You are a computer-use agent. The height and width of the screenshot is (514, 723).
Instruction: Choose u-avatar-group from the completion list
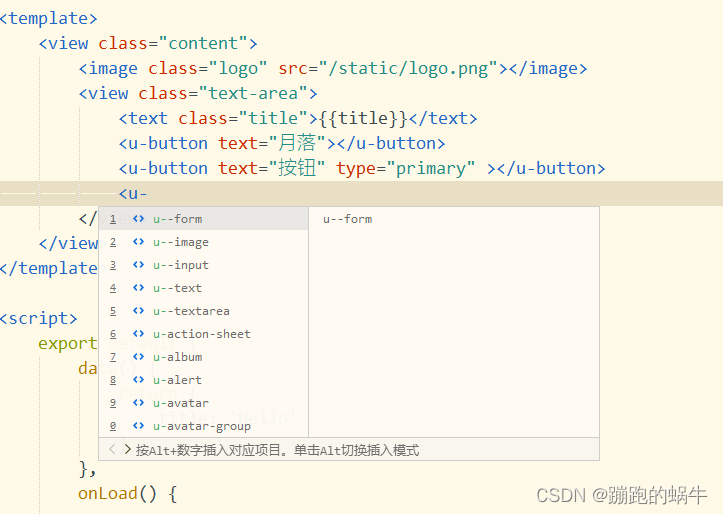(x=203, y=426)
